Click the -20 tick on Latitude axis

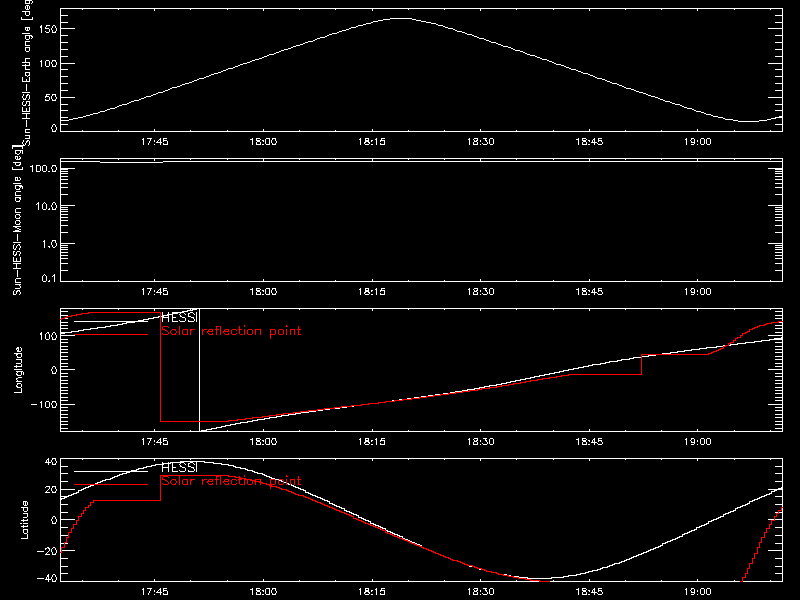(47, 551)
